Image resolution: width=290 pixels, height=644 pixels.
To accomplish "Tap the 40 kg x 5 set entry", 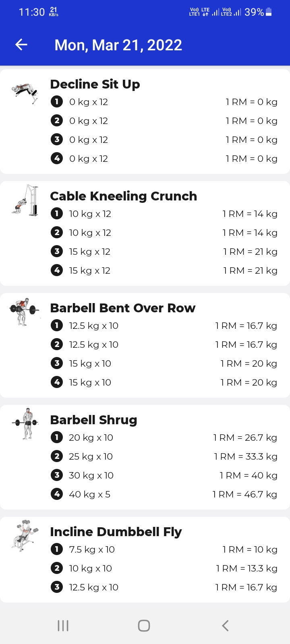I will pos(89,494).
